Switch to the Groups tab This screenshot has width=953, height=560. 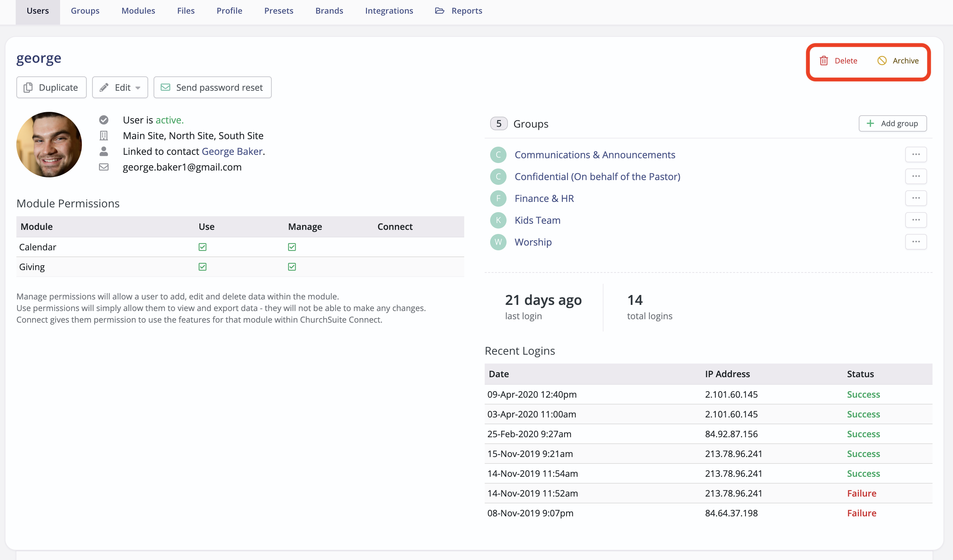[x=85, y=11]
